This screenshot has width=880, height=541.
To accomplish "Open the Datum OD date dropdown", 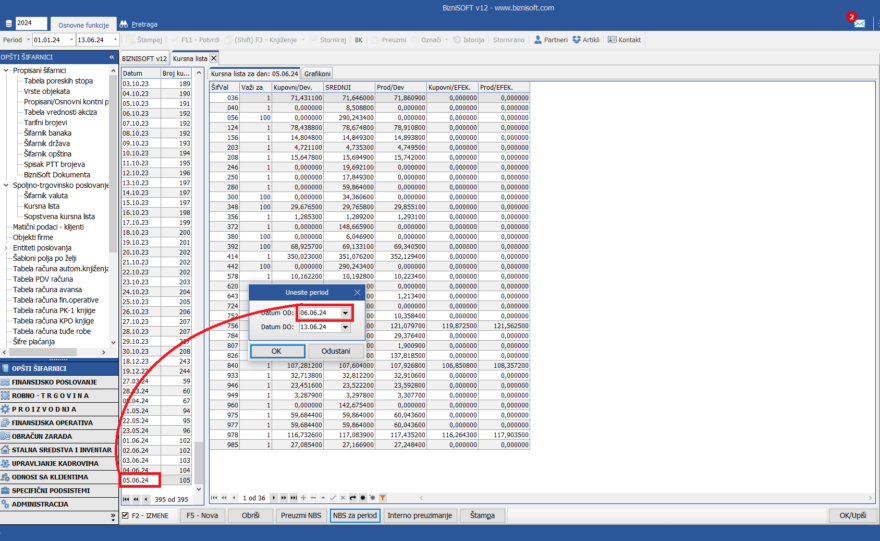I will 345,313.
